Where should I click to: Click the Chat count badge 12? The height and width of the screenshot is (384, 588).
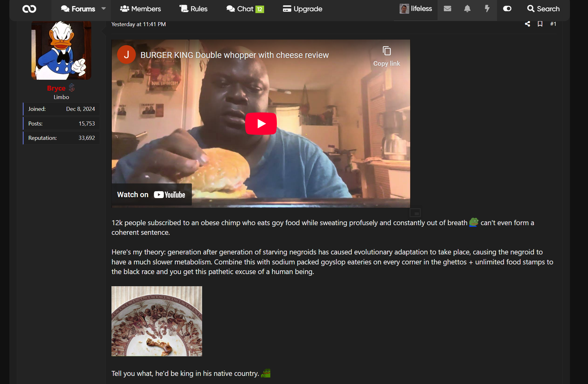tap(260, 9)
